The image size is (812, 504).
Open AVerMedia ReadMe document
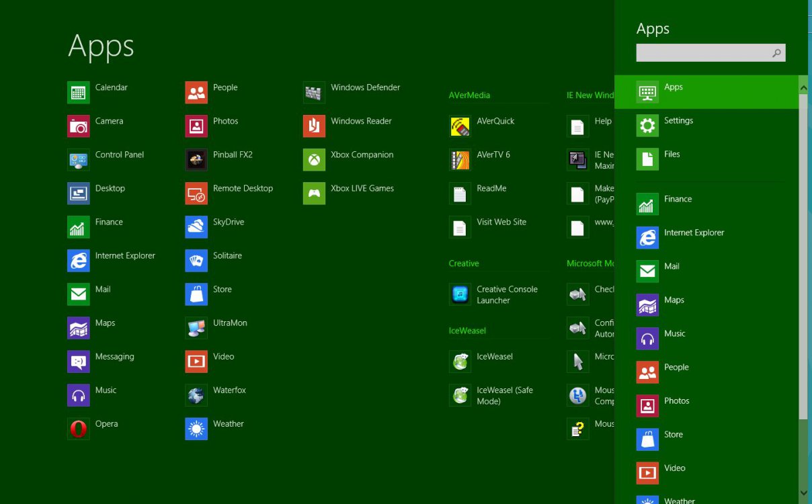click(x=460, y=193)
